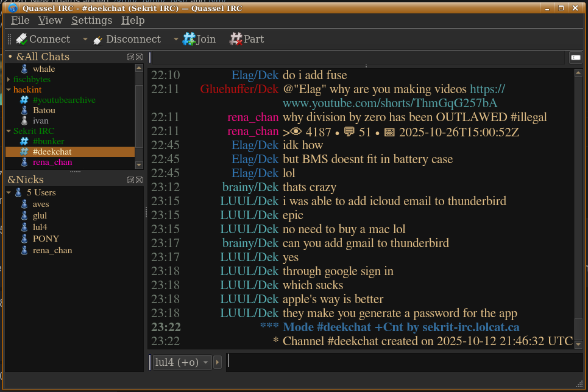The image size is (588, 392).
Task: Select user glul in nick list
Action: [40, 216]
